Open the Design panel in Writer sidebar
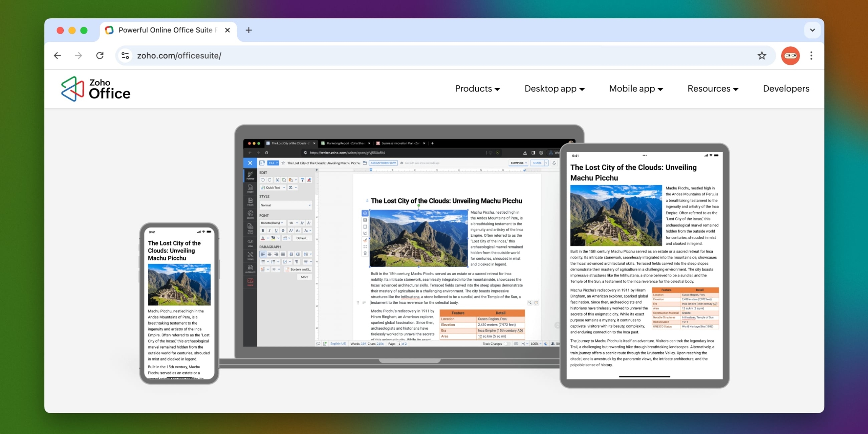Viewport: 868px width, 434px height. tap(250, 215)
